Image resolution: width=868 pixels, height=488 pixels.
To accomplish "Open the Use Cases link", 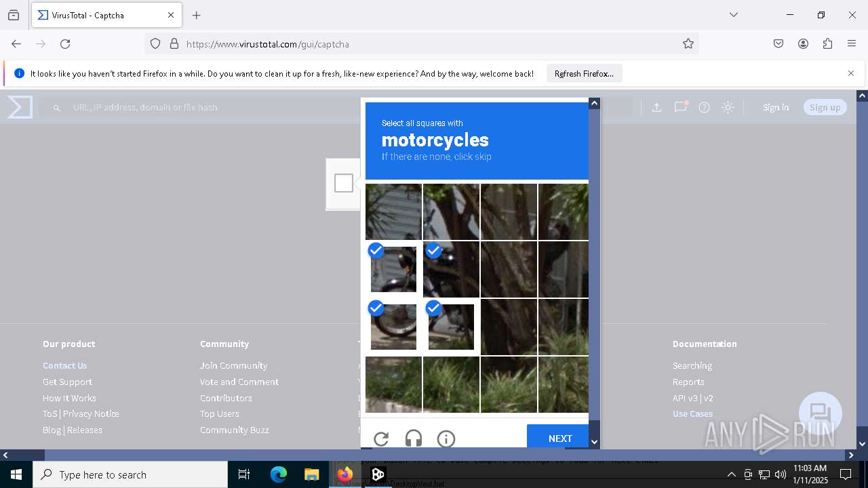I will pos(692,413).
